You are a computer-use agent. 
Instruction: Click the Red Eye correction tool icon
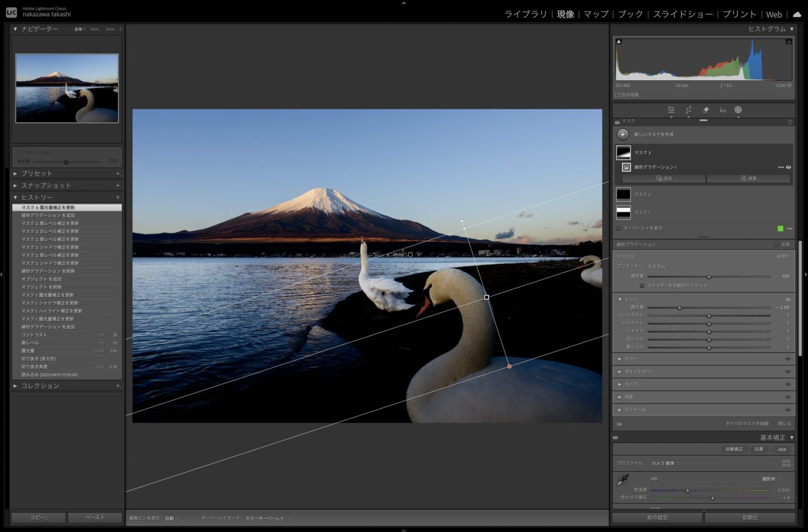tap(723, 110)
